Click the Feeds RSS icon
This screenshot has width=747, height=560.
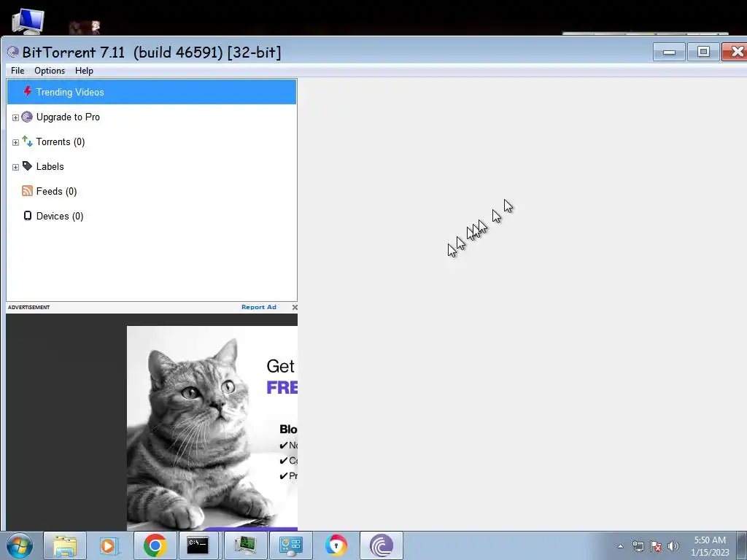[x=27, y=191]
